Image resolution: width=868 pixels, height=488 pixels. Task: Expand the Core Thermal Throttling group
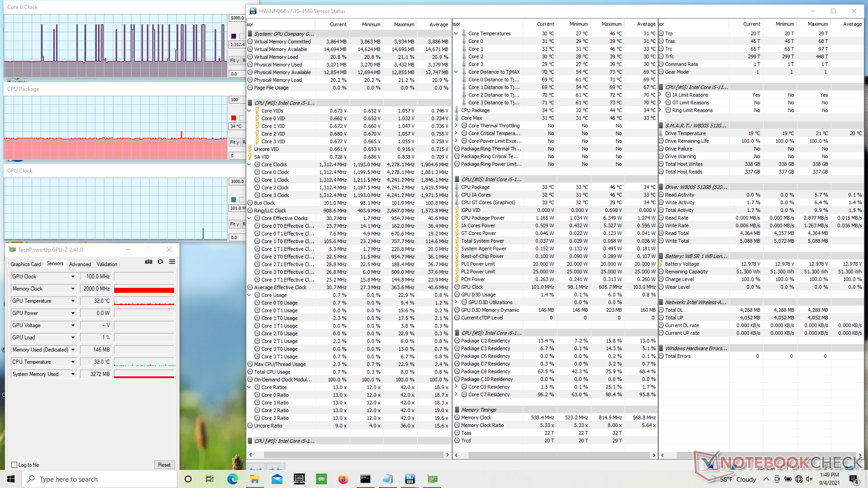456,126
